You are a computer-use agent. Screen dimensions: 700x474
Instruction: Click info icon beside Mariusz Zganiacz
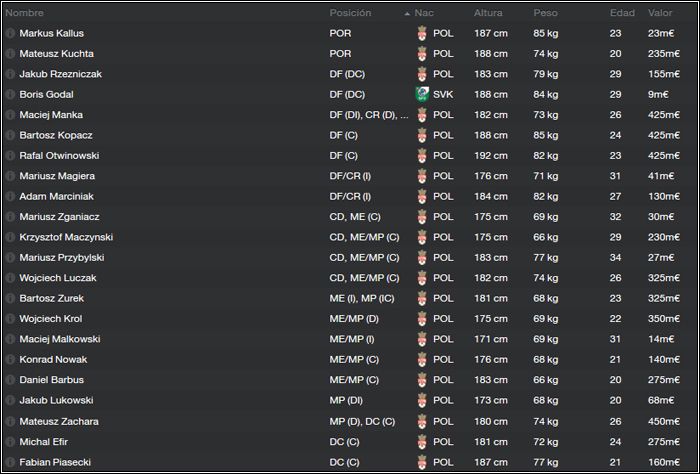coord(10,217)
